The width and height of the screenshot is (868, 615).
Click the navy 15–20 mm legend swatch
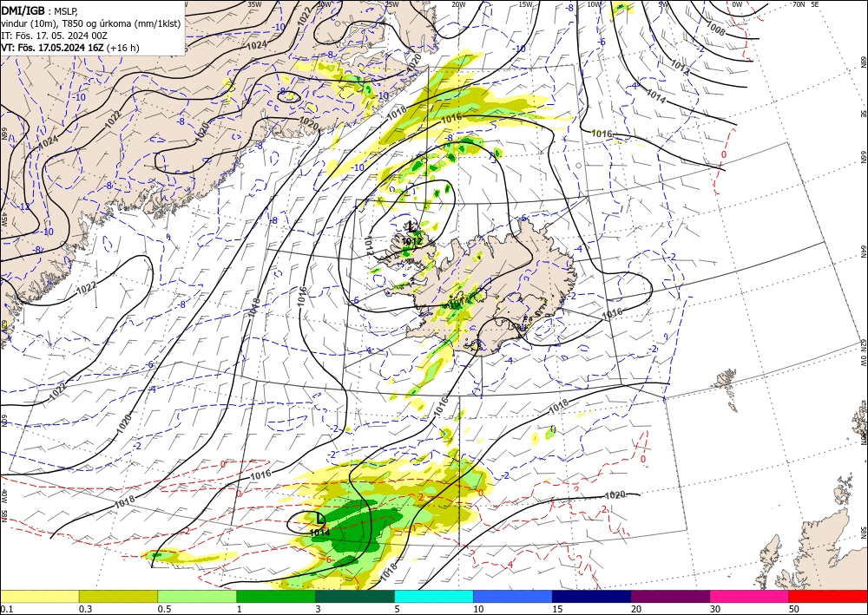point(592,596)
